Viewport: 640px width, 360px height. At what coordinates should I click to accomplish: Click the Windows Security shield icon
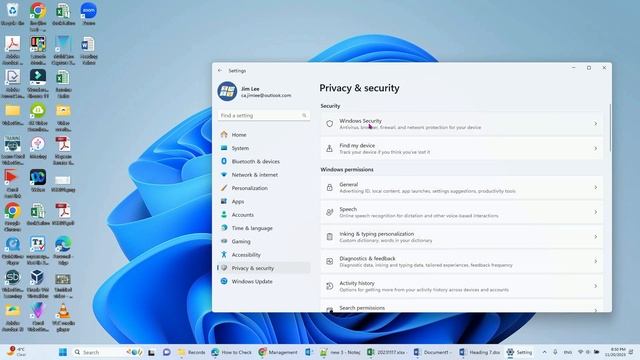click(329, 124)
